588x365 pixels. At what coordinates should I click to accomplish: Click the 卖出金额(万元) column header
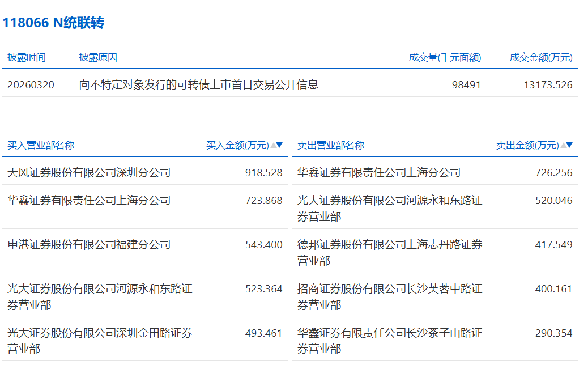tap(527, 145)
